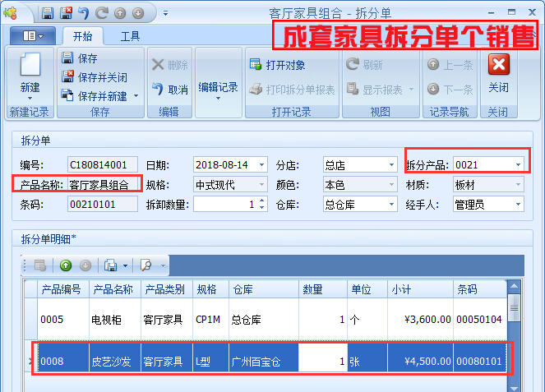Open the 仓库 warehouse dropdown
Screen dimensions: 545x392
coord(390,205)
